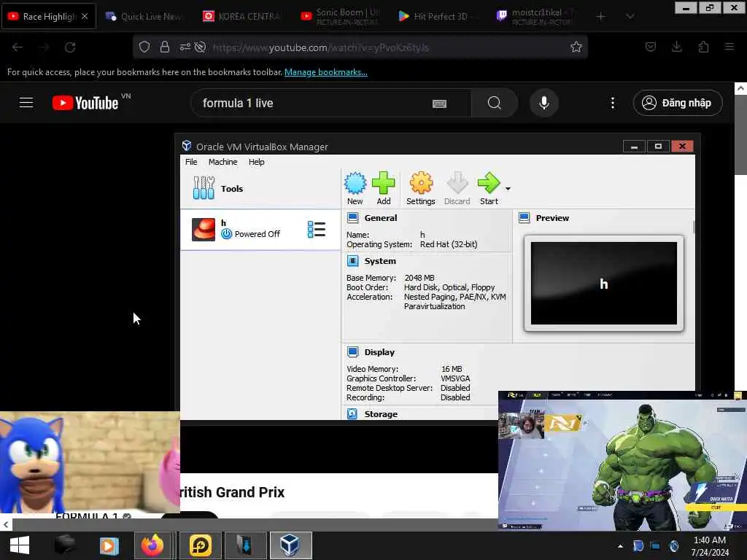Select the Tools entry in VirtualBox sidebar
This screenshot has width=747, height=560.
(260, 189)
